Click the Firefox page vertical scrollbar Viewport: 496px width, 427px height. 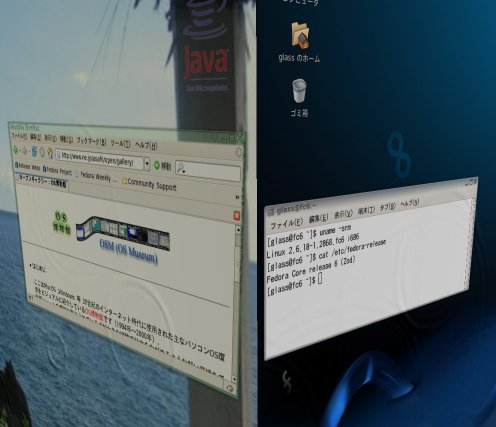(x=237, y=303)
